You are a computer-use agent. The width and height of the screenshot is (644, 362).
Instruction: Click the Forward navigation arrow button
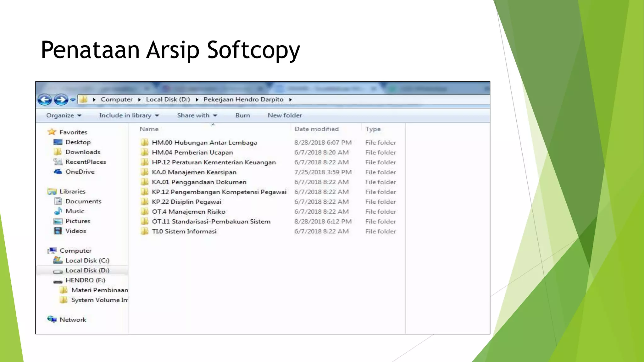61,100
